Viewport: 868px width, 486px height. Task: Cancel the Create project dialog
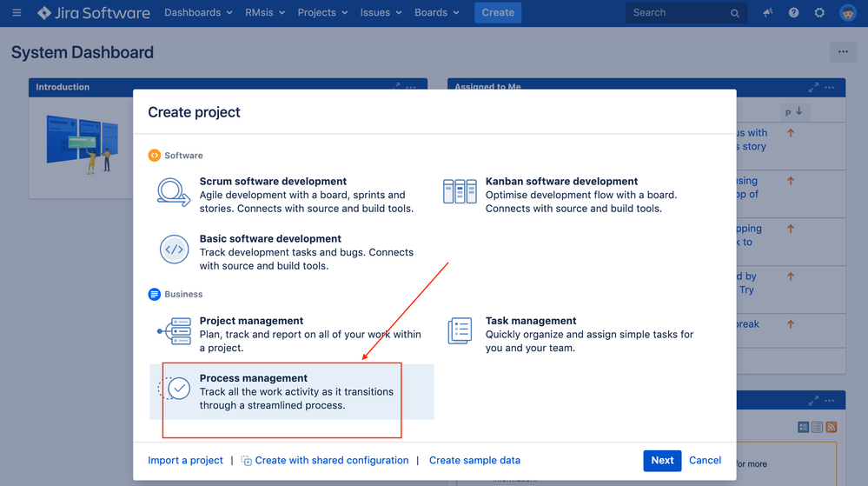[x=705, y=461]
